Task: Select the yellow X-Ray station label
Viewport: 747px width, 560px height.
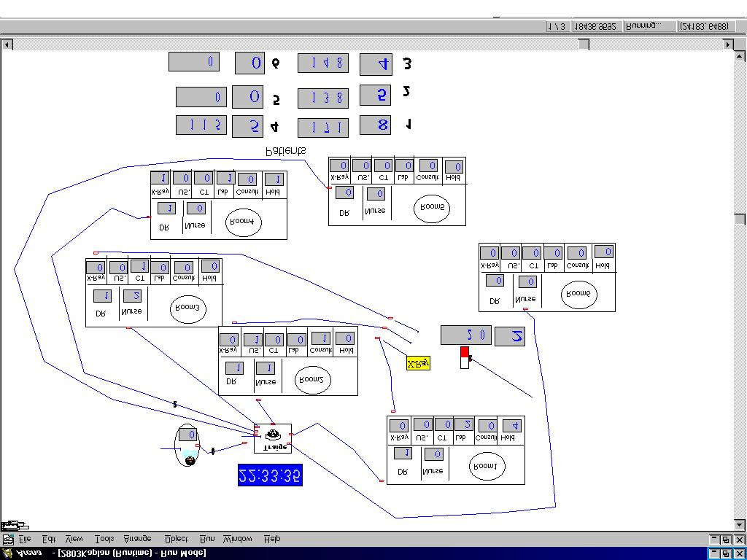Action: tap(418, 363)
